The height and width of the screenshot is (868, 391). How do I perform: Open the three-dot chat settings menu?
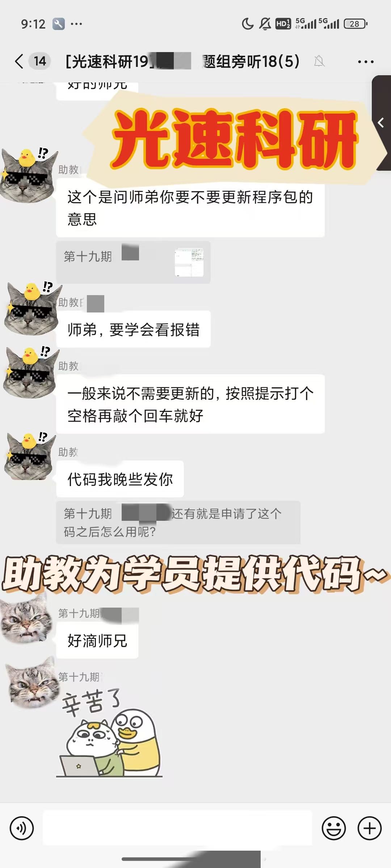(x=366, y=62)
